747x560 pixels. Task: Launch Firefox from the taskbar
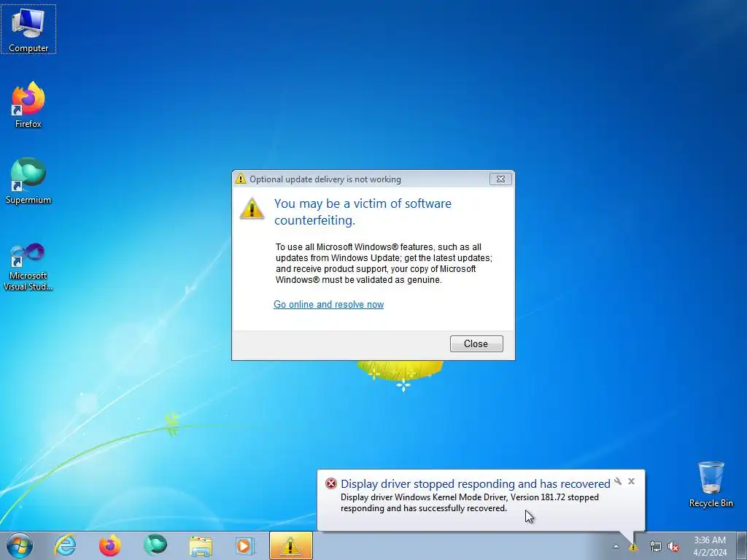point(110,545)
